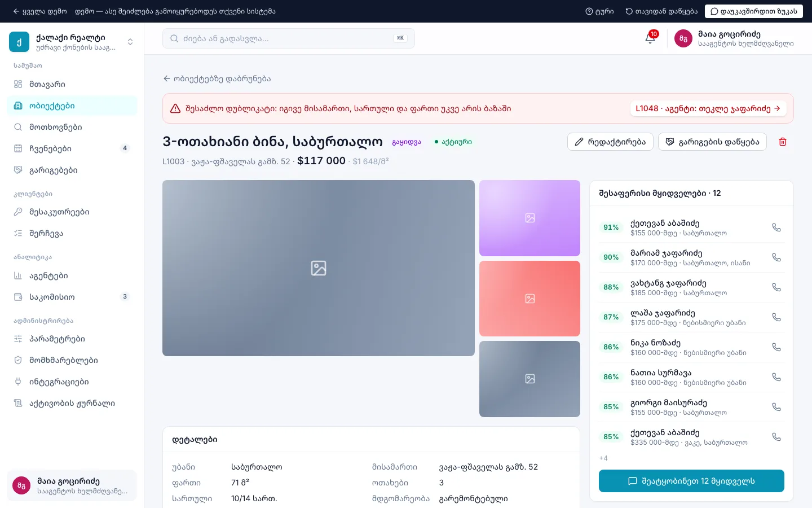Open ობიექტები in sidebar
This screenshot has width=812, height=508.
pyautogui.click(x=72, y=106)
